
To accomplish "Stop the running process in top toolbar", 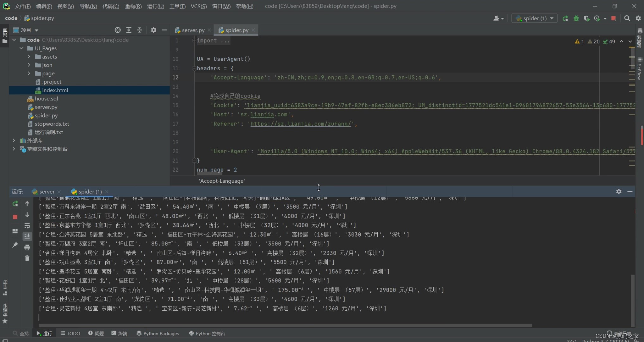I will click(614, 18).
